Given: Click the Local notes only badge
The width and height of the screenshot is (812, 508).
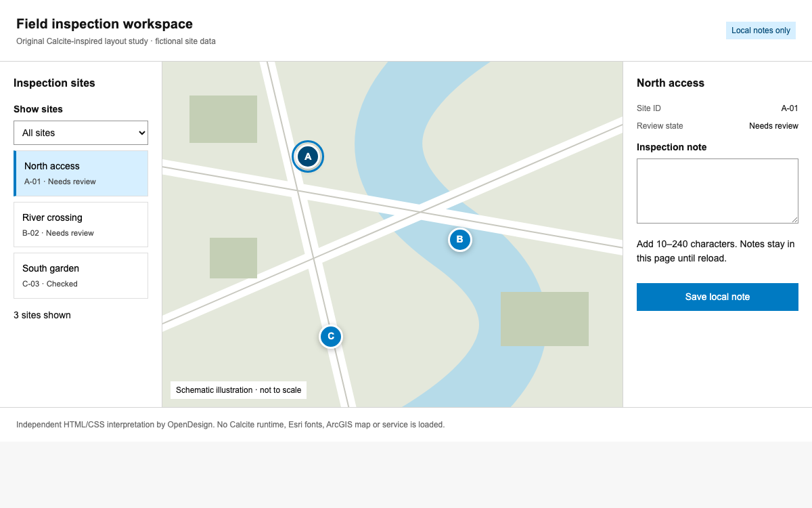Looking at the screenshot, I should point(761,30).
